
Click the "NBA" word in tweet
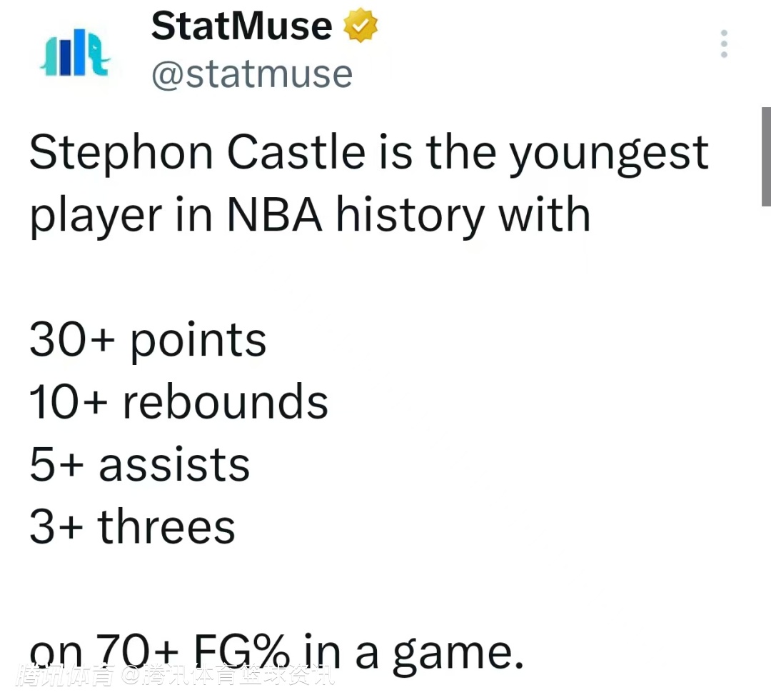click(275, 214)
